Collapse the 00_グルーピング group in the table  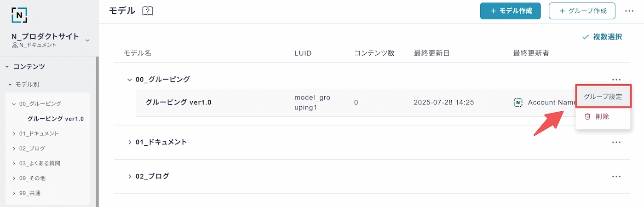point(129,80)
